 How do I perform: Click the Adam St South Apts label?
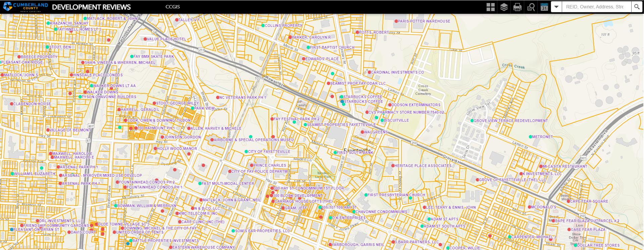click(444, 226)
